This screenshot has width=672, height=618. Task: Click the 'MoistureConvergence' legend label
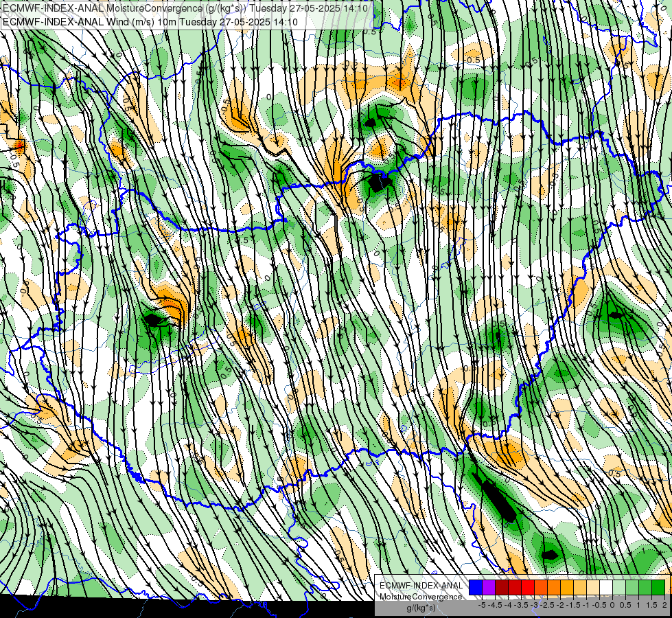421,597
